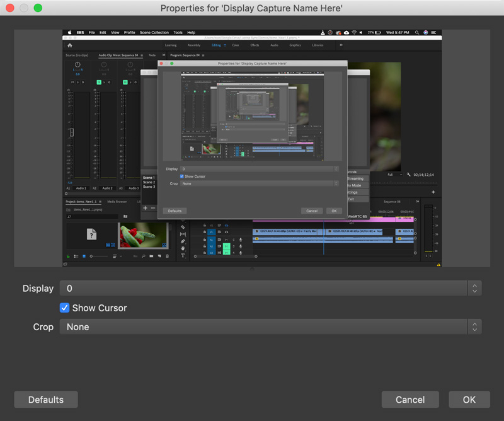Toggle the green Mute on timeline track A2
Image resolution: width=504 pixels, height=421 pixels.
pos(226,246)
